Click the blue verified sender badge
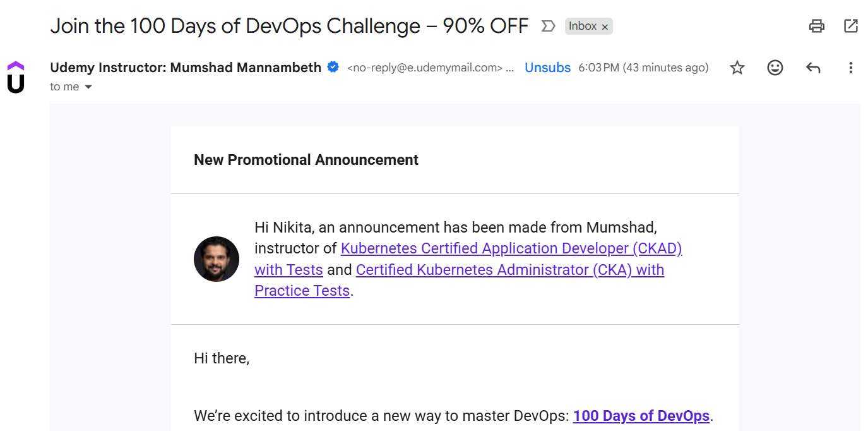The width and height of the screenshot is (868, 431). pos(333,68)
